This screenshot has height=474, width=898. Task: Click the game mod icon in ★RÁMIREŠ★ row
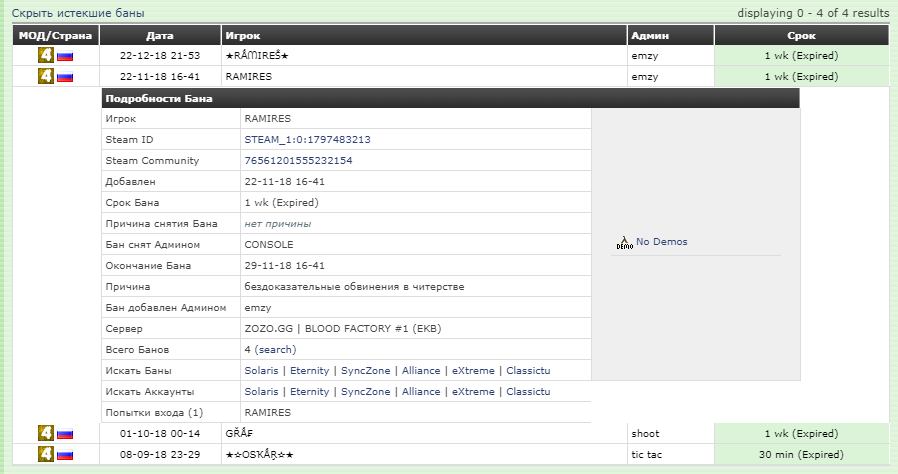(x=46, y=56)
